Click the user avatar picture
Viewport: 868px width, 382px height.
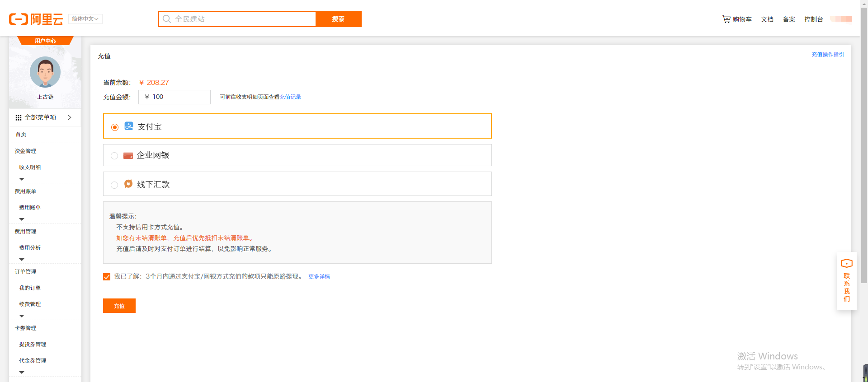coord(45,72)
